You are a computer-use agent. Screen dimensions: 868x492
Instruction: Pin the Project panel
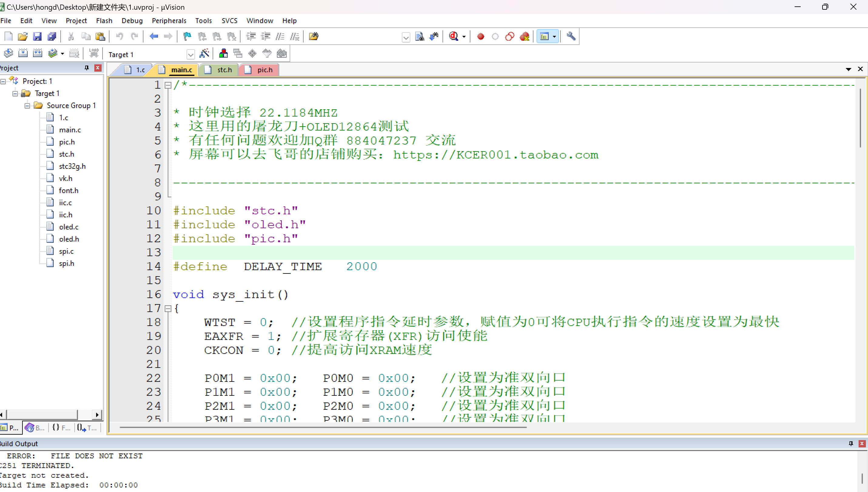87,68
